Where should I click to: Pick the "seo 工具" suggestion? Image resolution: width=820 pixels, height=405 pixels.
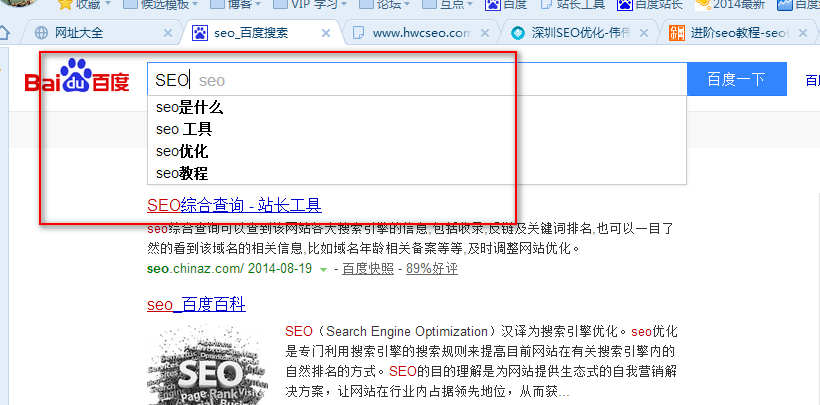point(184,129)
